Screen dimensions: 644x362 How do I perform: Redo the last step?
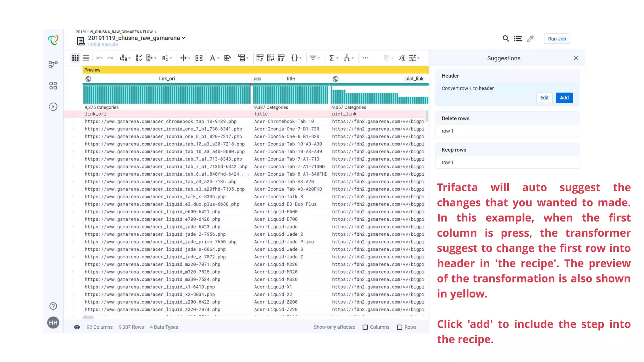pyautogui.click(x=110, y=58)
